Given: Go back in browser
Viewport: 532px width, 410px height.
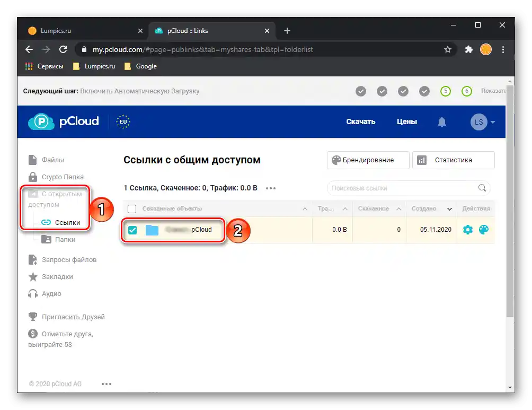Looking at the screenshot, I should point(29,49).
